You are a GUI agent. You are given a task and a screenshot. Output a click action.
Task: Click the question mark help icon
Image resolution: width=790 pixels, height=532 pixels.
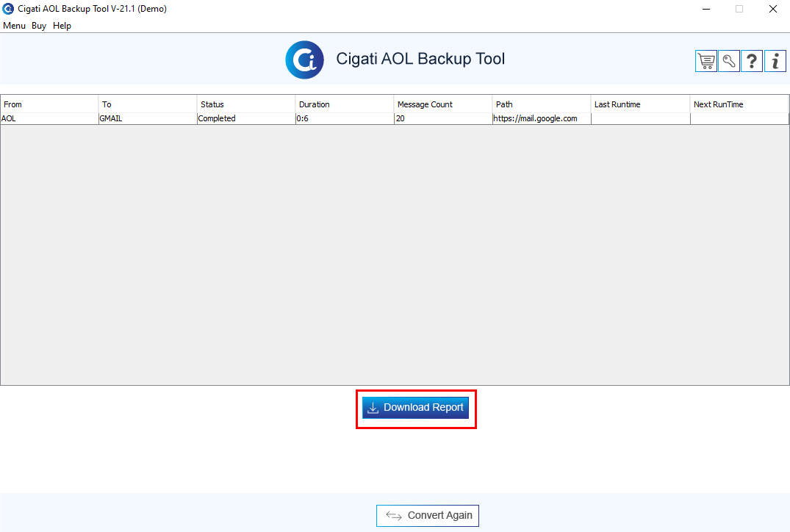[752, 62]
